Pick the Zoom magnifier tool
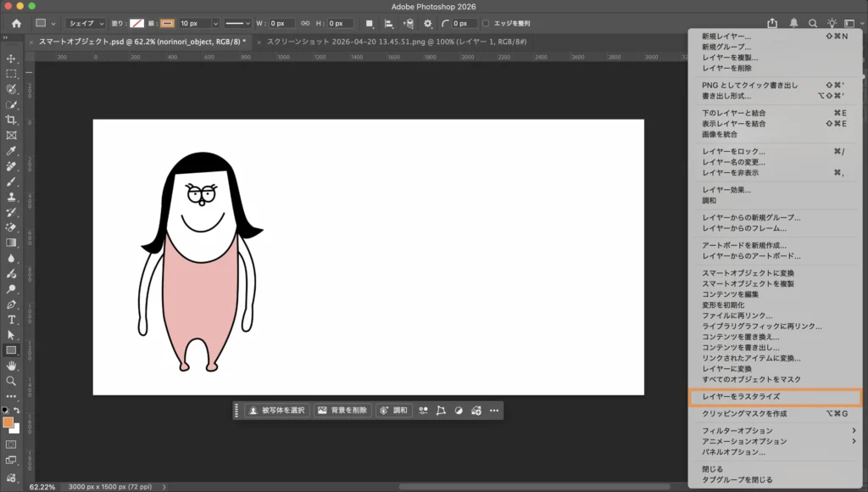Screen dimensions: 868x492 pos(12,381)
